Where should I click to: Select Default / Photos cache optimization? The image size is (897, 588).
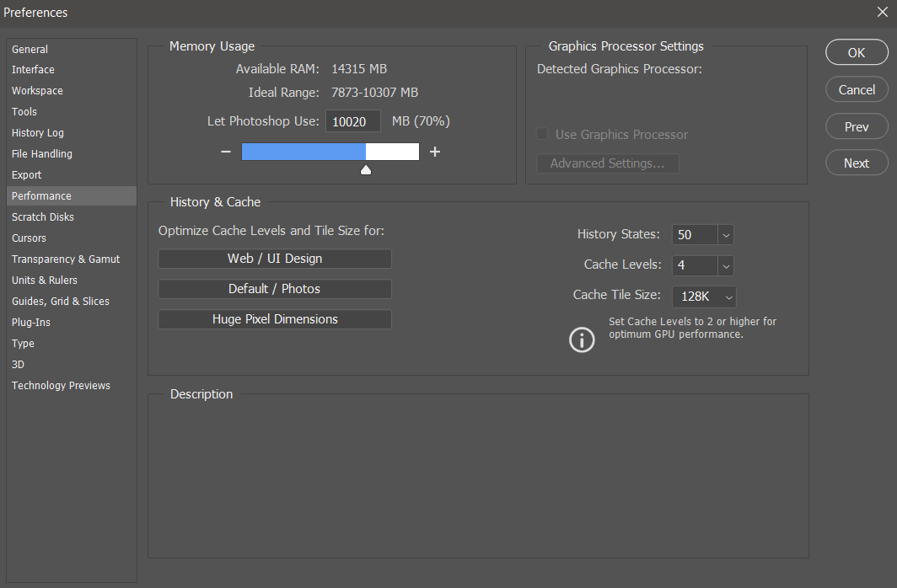(274, 289)
